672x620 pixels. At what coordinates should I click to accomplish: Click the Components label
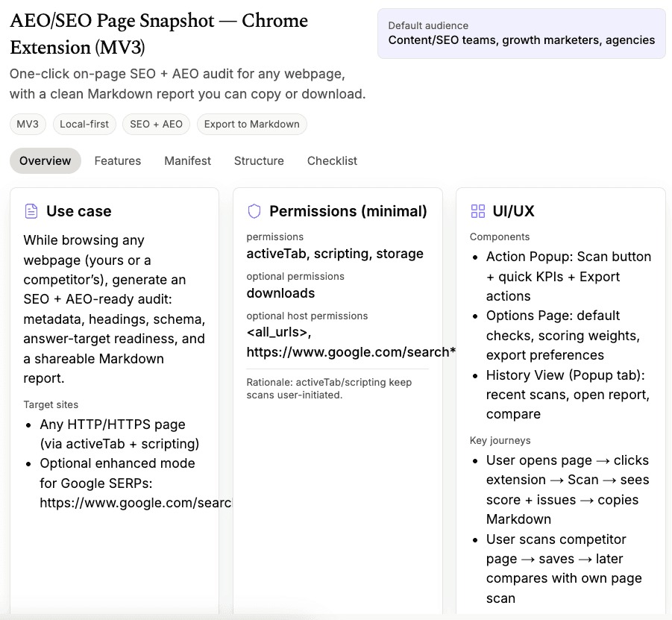(x=500, y=237)
